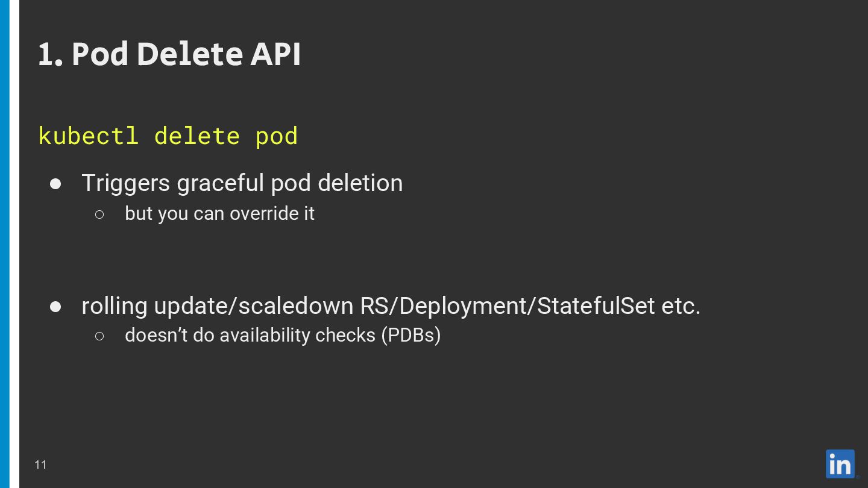
Task: Select the yellow "kubectl delete pod" command text
Action: click(168, 136)
